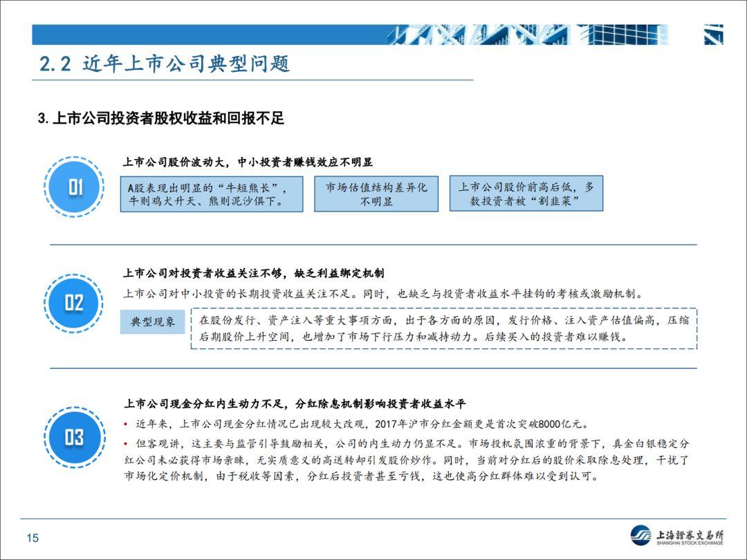Select heading 缺乏利益绑定机制

[x=339, y=273]
